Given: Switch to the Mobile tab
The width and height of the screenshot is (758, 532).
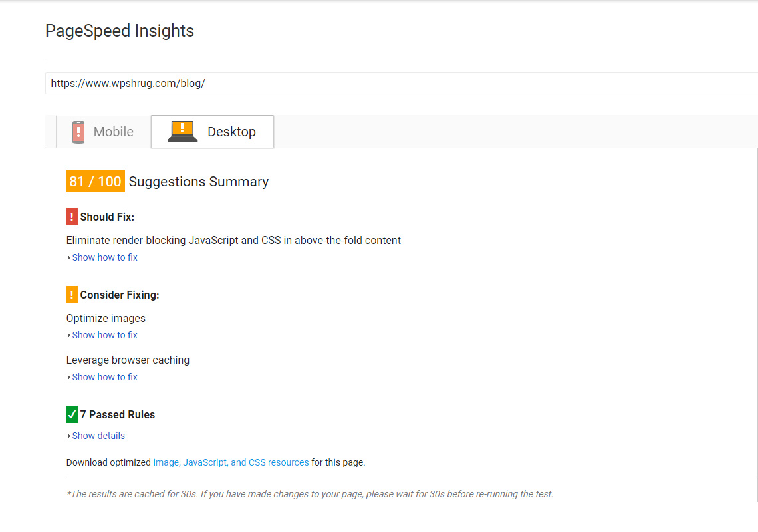Looking at the screenshot, I should pos(103,132).
